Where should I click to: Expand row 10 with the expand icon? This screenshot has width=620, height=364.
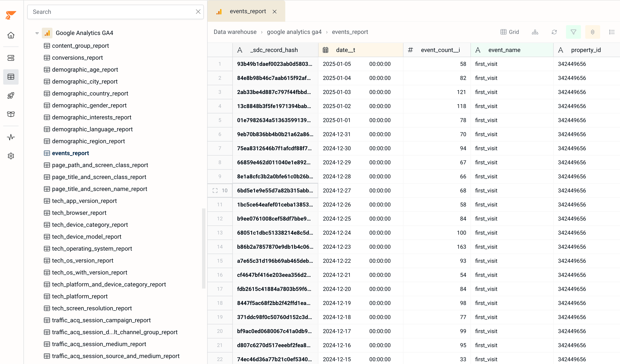pos(215,191)
